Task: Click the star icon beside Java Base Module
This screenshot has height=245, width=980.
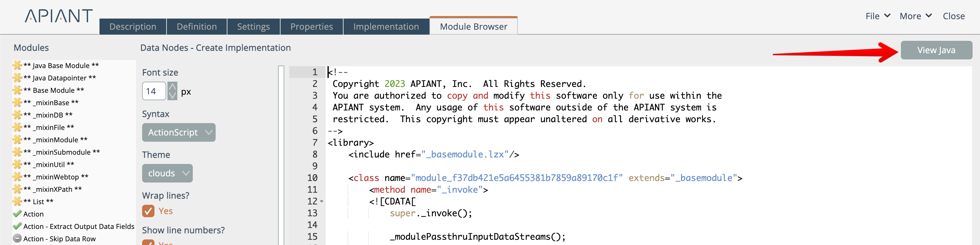Action: pos(17,66)
